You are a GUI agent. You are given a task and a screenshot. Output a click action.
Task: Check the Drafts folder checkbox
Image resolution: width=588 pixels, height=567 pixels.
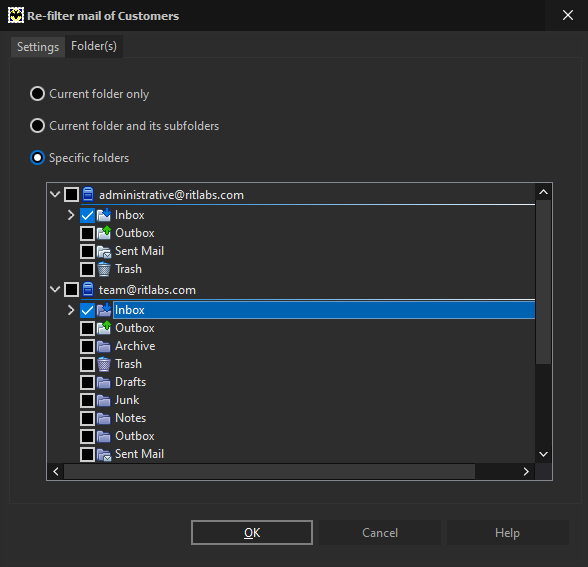coord(87,382)
